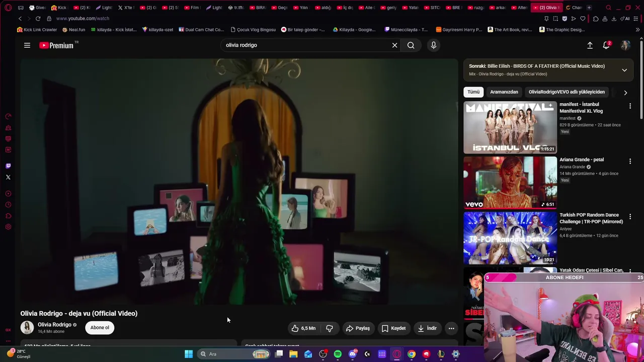Open the manifest İstanbul Vlog thumbnail
This screenshot has height=362, width=644.
510,128
